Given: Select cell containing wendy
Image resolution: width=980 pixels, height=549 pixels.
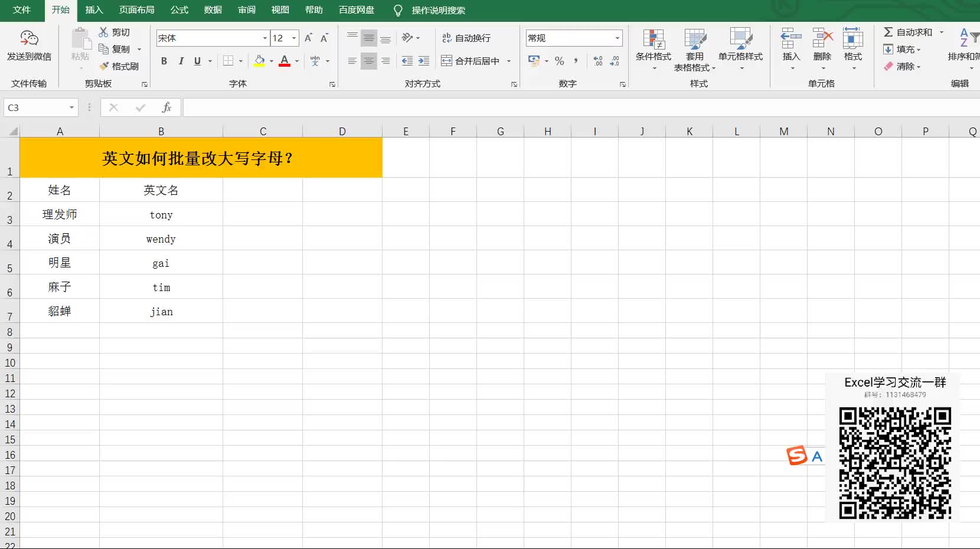Looking at the screenshot, I should (161, 238).
